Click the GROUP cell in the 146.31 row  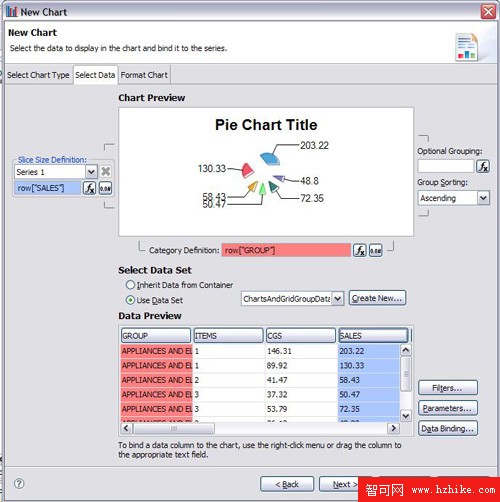click(x=157, y=351)
